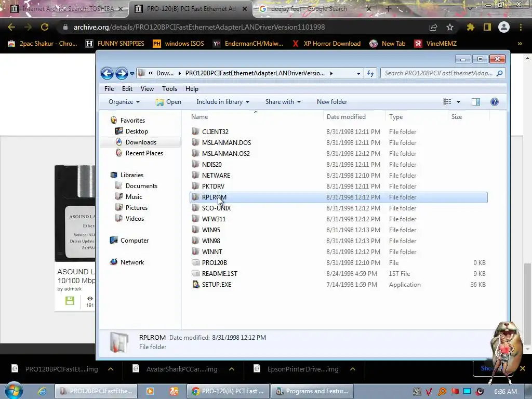The image size is (532, 399).
Task: Expand the Include in library dropdown
Action: [223, 102]
